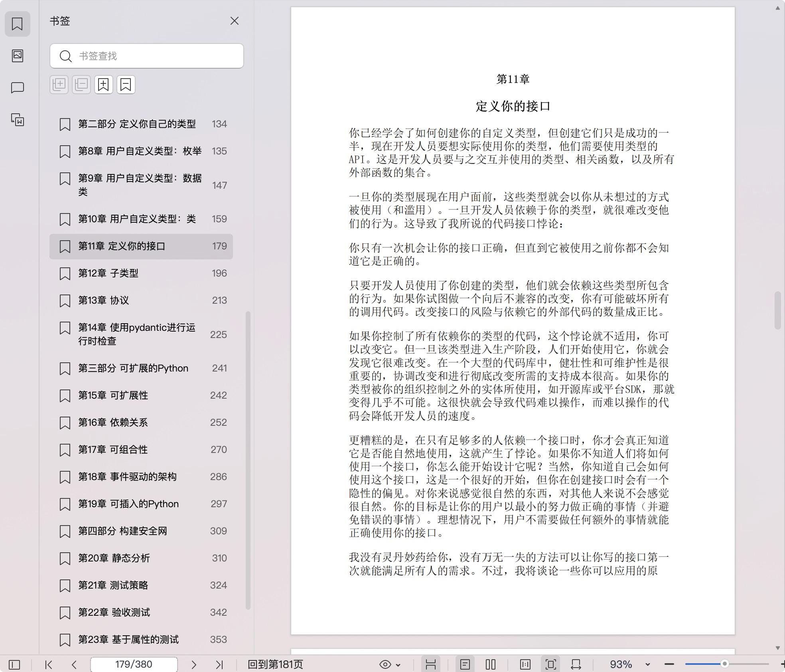Close the bookmarks panel
This screenshot has height=672, width=785.
pos(235,21)
